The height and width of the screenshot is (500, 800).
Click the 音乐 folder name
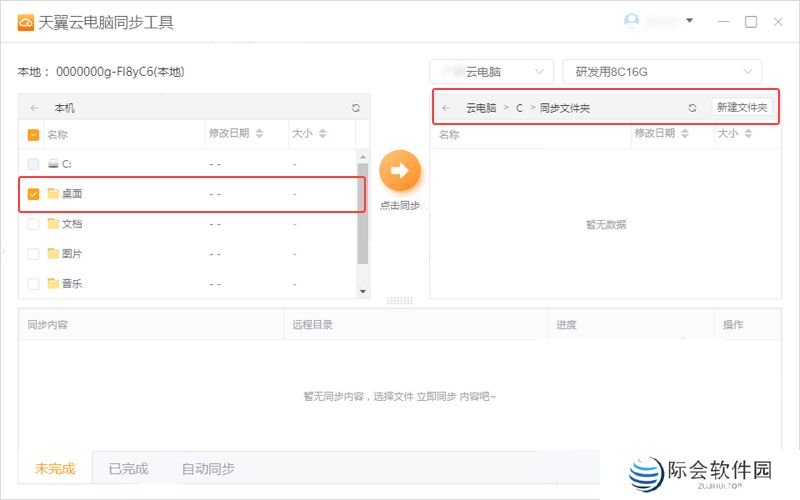point(72,284)
